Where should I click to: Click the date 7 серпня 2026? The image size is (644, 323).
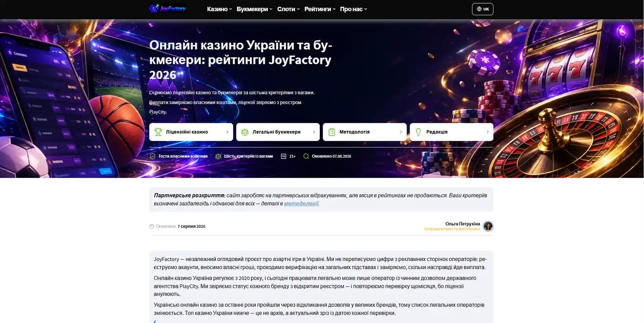click(x=192, y=226)
